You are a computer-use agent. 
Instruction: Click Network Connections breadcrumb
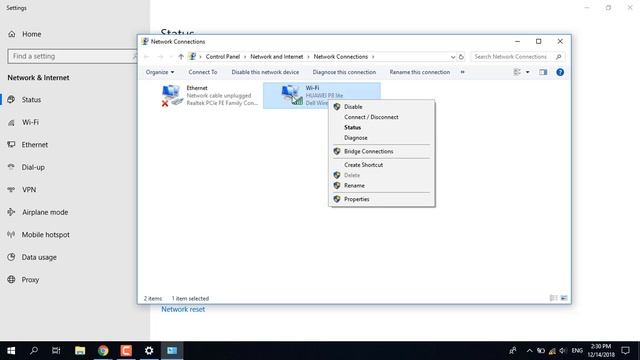(x=341, y=57)
